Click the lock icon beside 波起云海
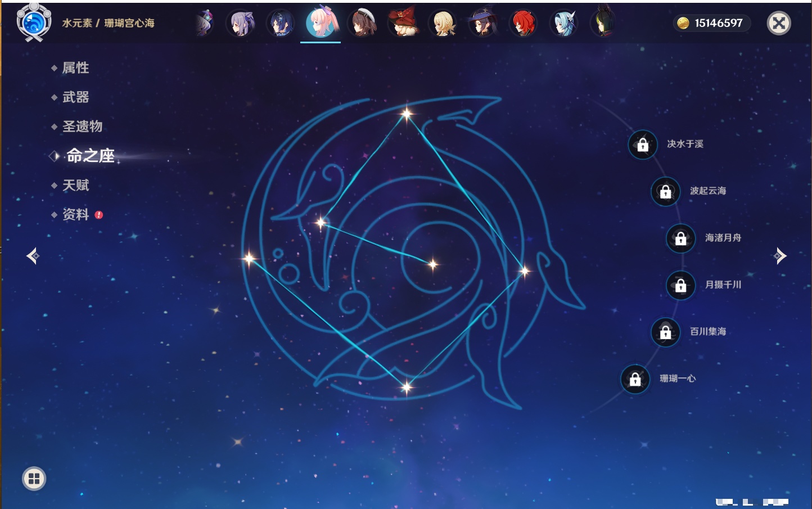 click(x=665, y=191)
